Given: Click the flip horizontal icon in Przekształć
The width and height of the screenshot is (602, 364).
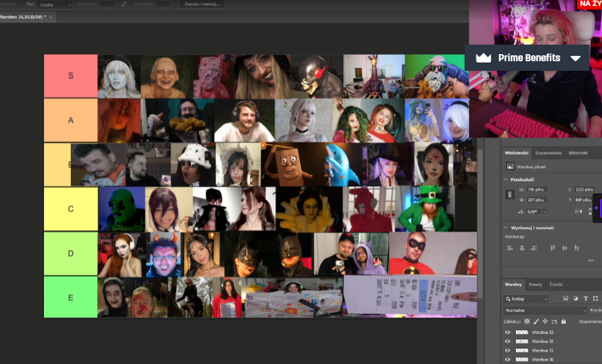Looking at the screenshot, I should pyautogui.click(x=578, y=211).
